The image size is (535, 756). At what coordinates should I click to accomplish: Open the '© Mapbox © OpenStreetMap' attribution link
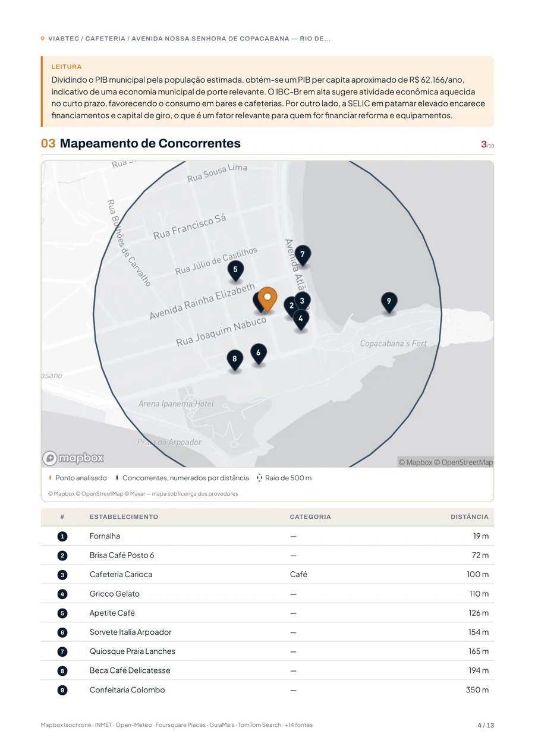(445, 462)
